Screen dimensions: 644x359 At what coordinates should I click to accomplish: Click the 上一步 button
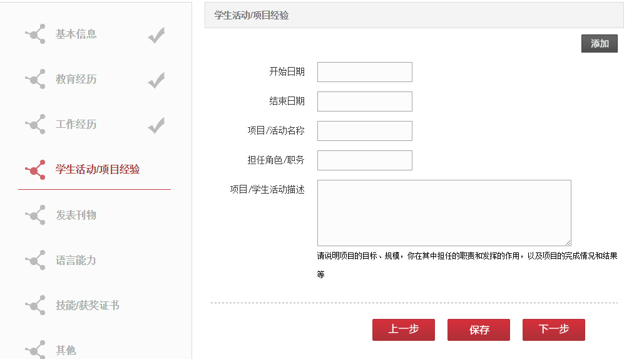pos(403,330)
